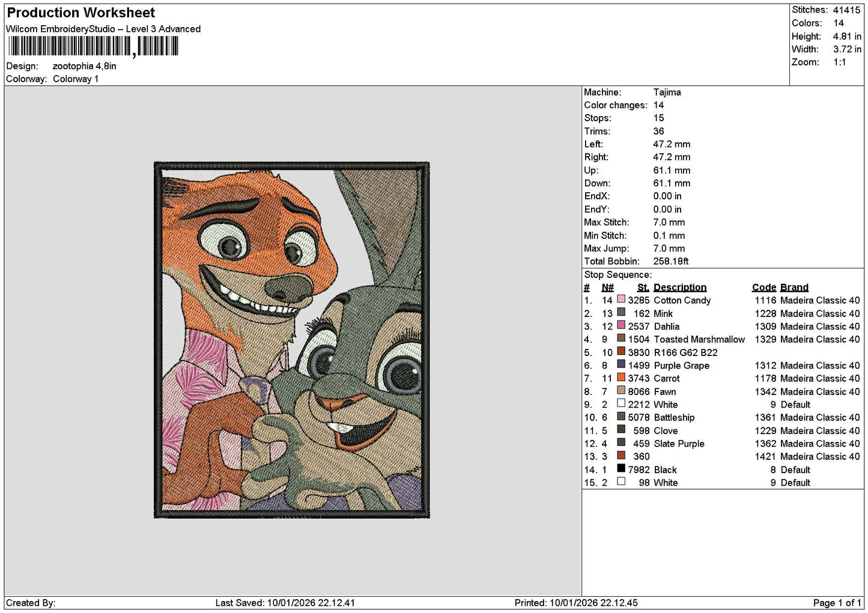Click the Total Bobbin value '258.18ft'
Viewport: 868px width, 613px height.
click(672, 262)
